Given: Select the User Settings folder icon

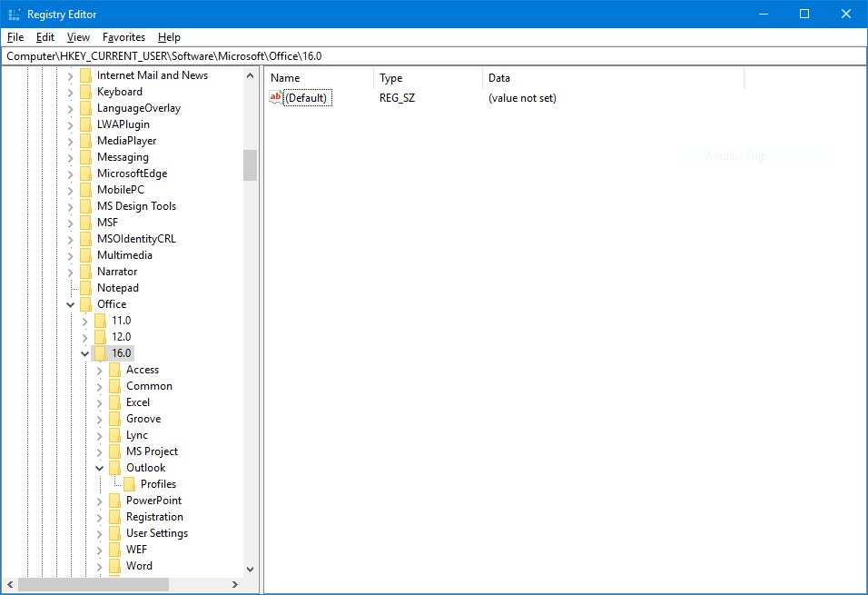Looking at the screenshot, I should point(114,533).
